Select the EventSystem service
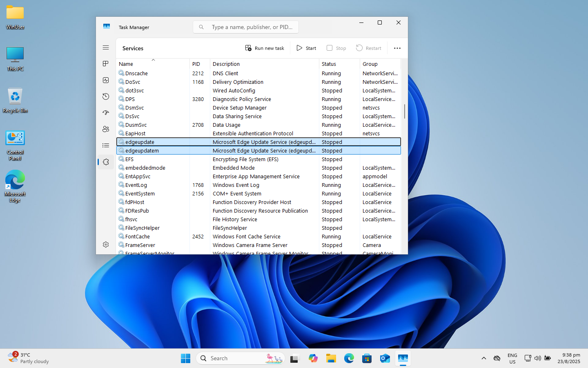 (x=258, y=193)
